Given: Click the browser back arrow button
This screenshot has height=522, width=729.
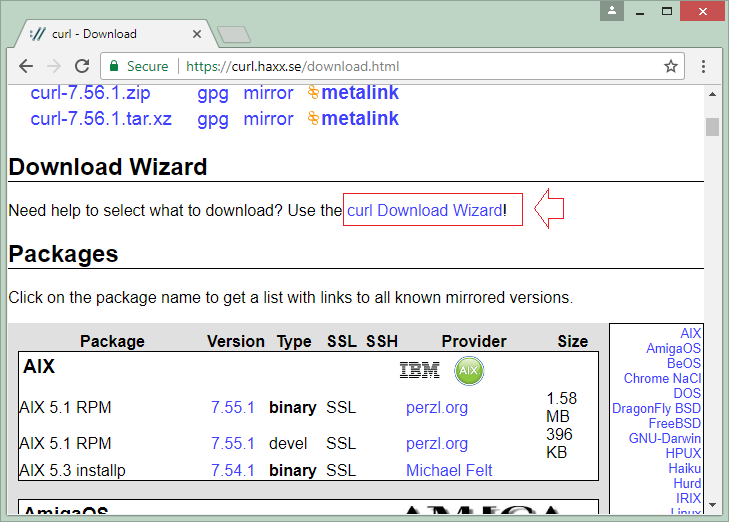Looking at the screenshot, I should coord(26,66).
